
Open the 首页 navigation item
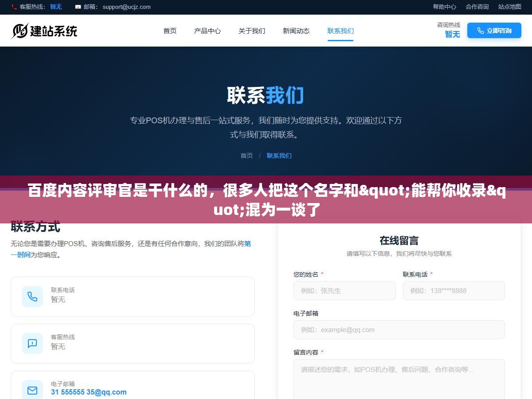tap(170, 31)
